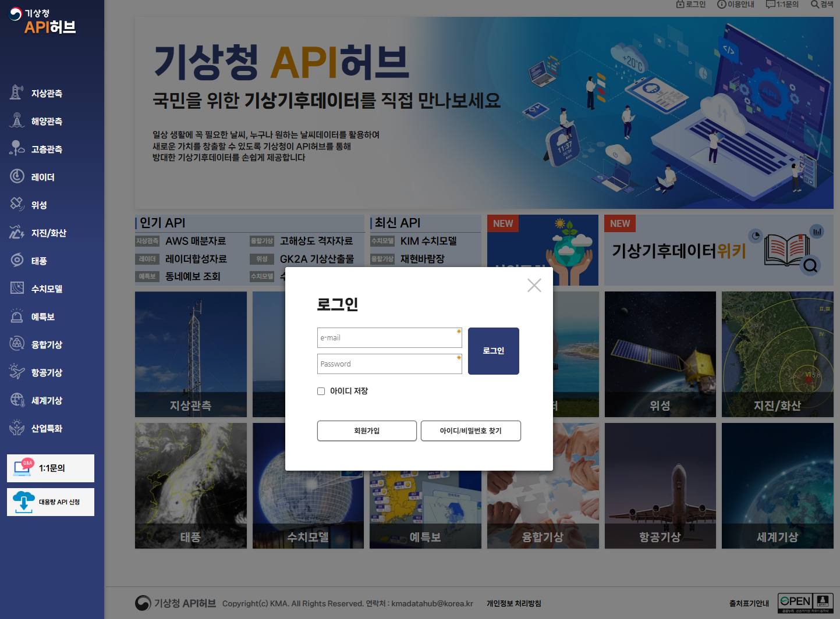Click the 지진/화산 icon in sidebar

[x=17, y=232]
